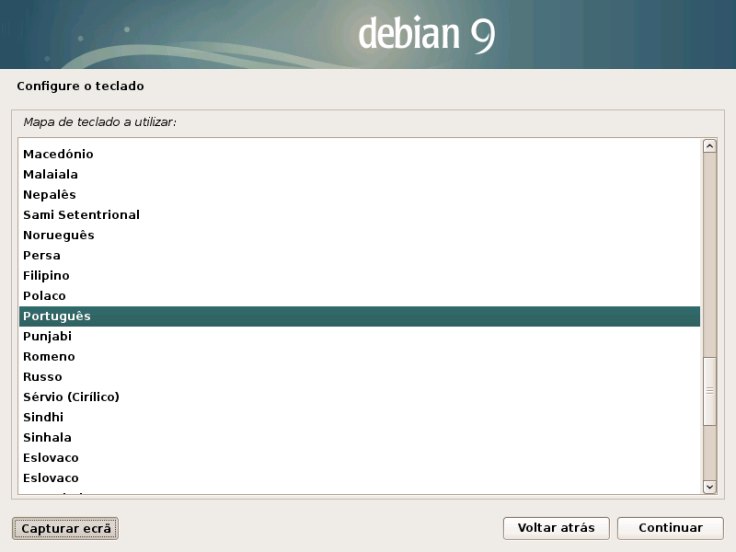Click the keyboard list scrollbar thumb
This screenshot has height=552, width=736.
710,392
